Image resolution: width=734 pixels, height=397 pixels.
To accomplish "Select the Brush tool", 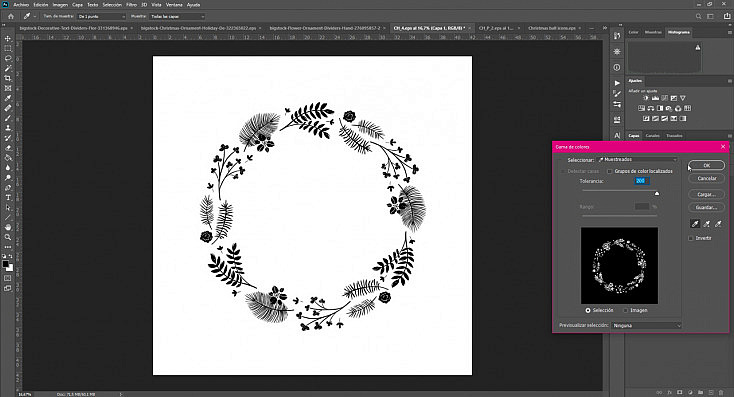I will click(8, 118).
